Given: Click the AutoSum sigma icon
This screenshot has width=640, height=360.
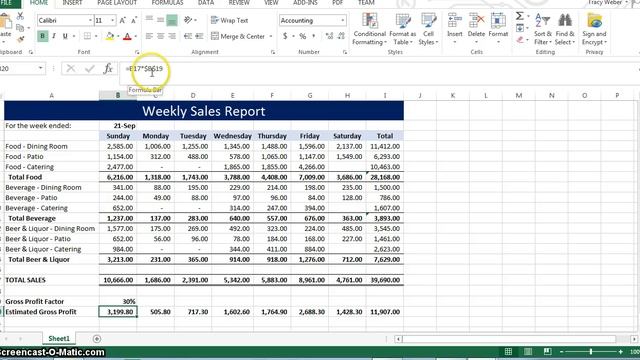Looking at the screenshot, I should coord(519,16).
